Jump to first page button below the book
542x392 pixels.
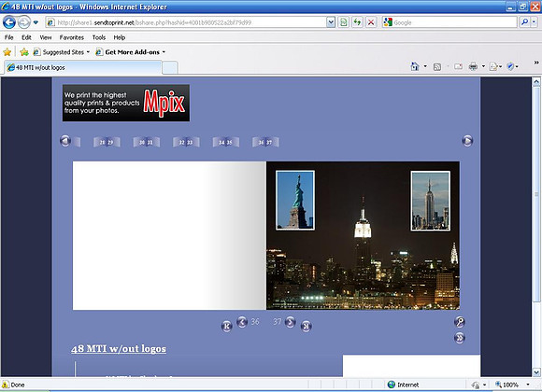pyautogui.click(x=227, y=326)
